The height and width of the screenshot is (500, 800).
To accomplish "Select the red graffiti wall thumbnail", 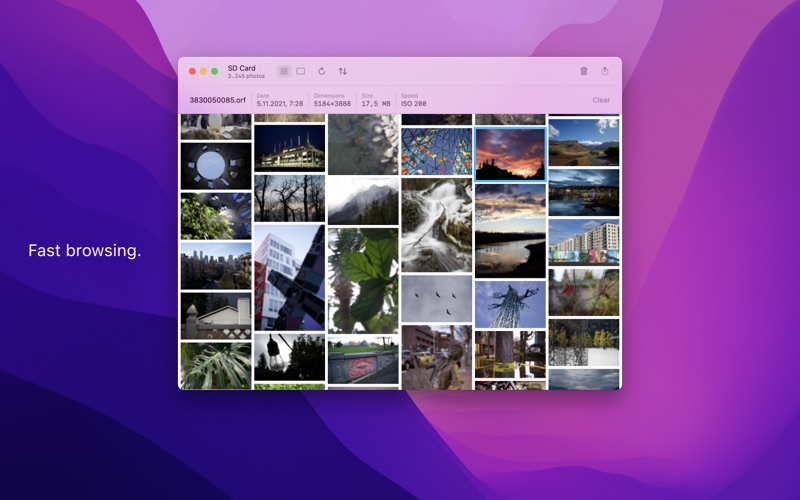I will [363, 360].
